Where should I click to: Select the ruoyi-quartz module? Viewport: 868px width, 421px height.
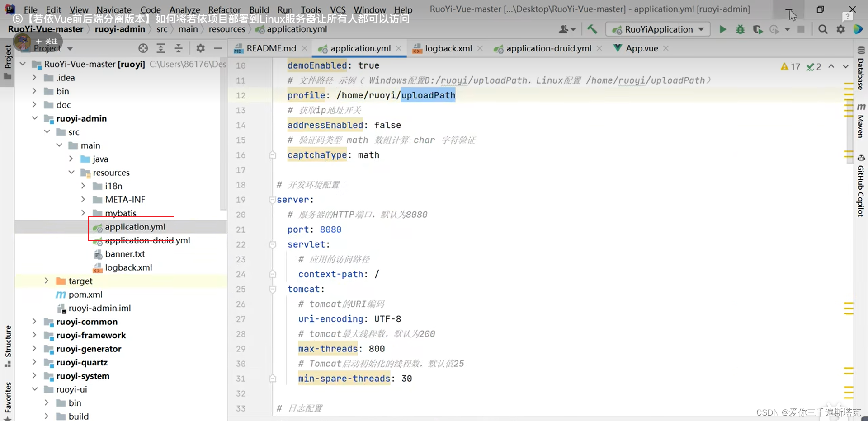[82, 362]
